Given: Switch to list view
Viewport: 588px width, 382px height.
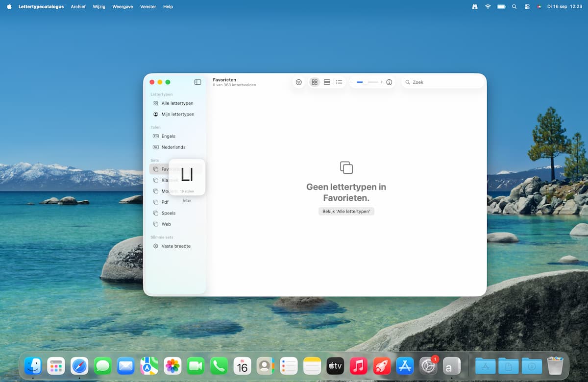Looking at the screenshot, I should click(x=339, y=82).
